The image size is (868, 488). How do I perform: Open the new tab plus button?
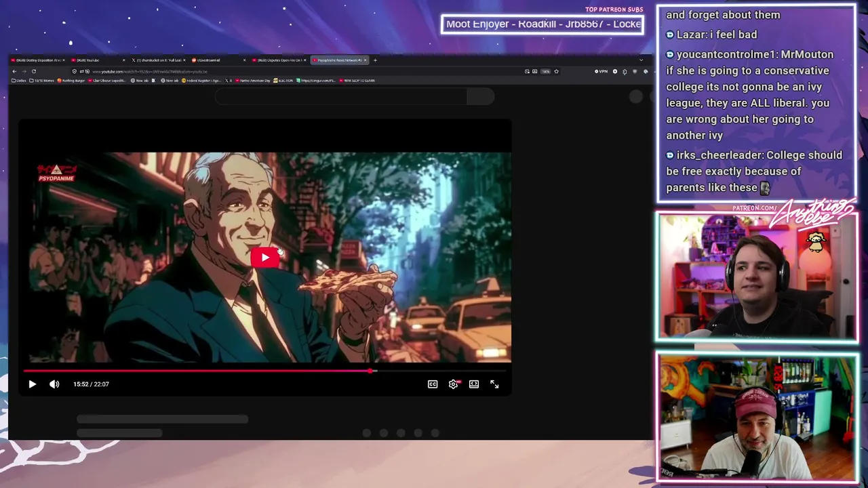[x=375, y=60]
